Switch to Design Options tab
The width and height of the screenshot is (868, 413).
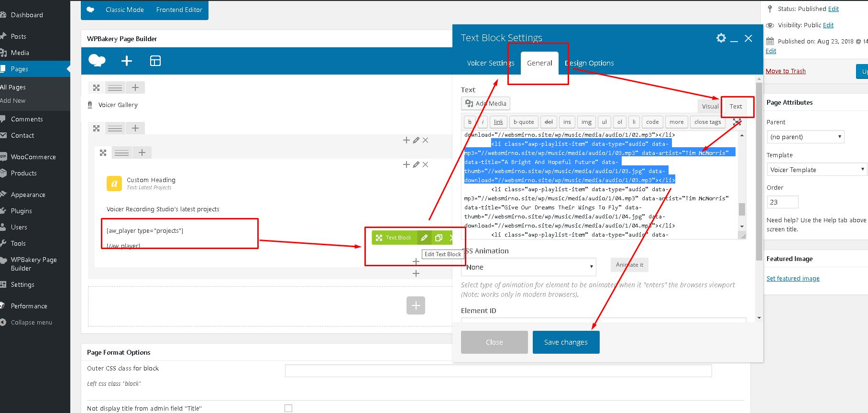589,63
